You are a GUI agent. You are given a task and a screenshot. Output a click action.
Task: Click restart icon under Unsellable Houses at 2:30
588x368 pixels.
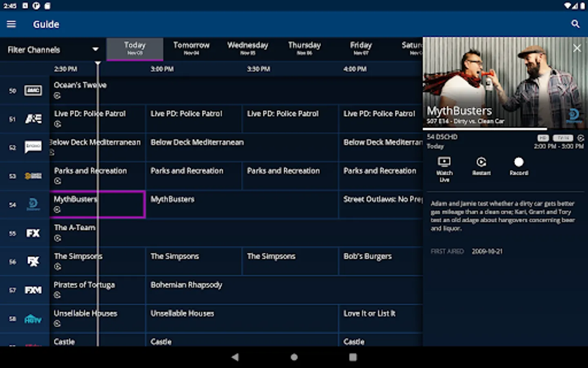(x=57, y=324)
